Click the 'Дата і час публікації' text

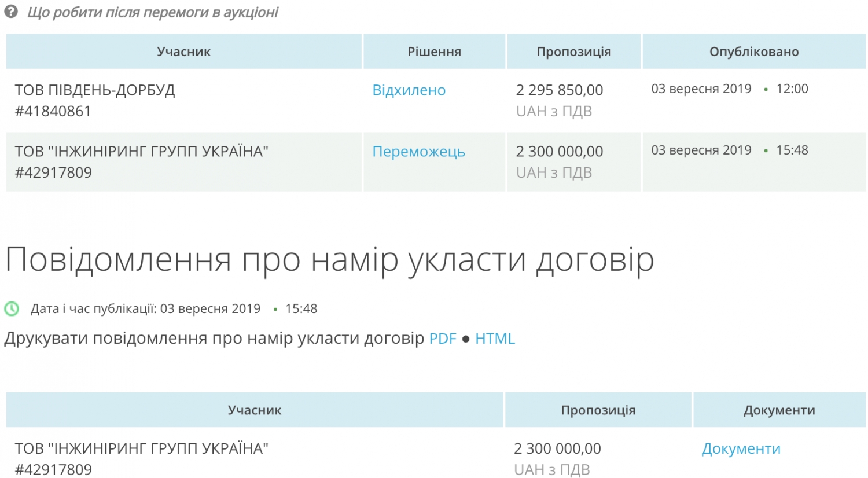click(x=94, y=308)
